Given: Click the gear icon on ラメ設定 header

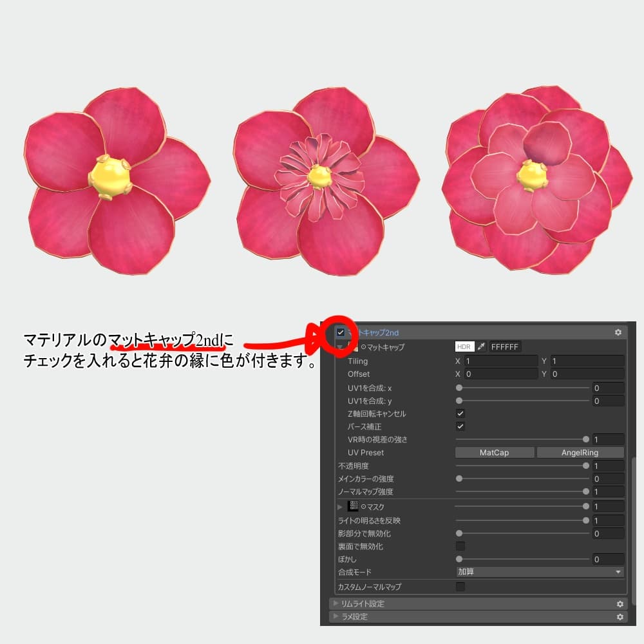Looking at the screenshot, I should coord(620,618).
